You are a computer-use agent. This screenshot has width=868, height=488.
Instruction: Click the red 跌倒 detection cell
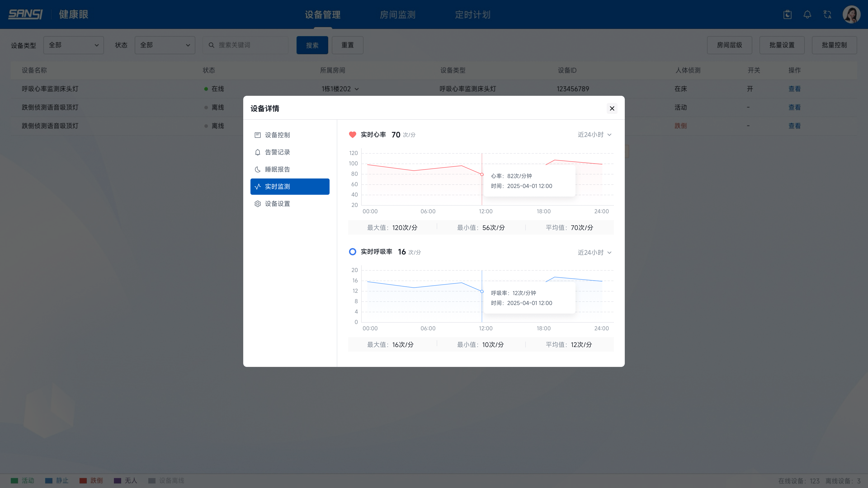[681, 126]
